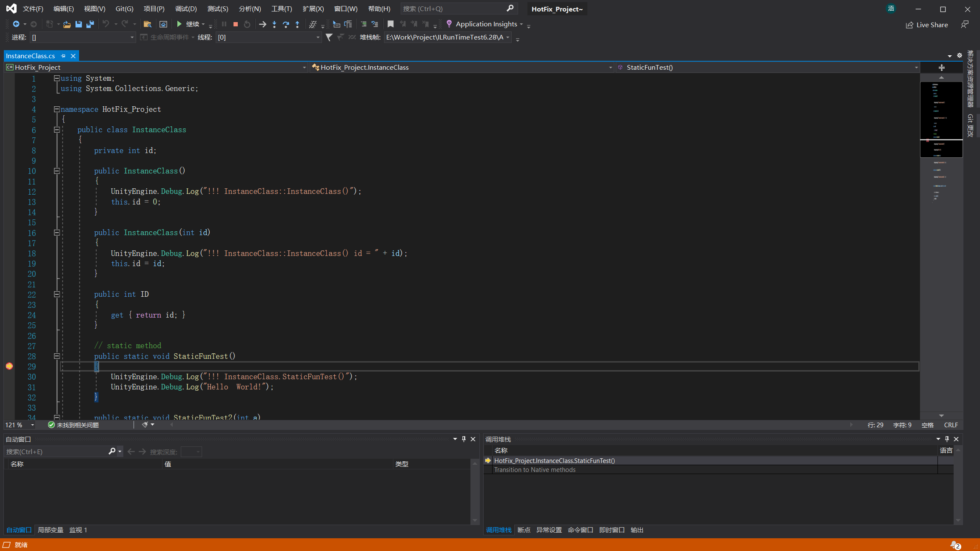Step Out of the current method

click(298, 24)
